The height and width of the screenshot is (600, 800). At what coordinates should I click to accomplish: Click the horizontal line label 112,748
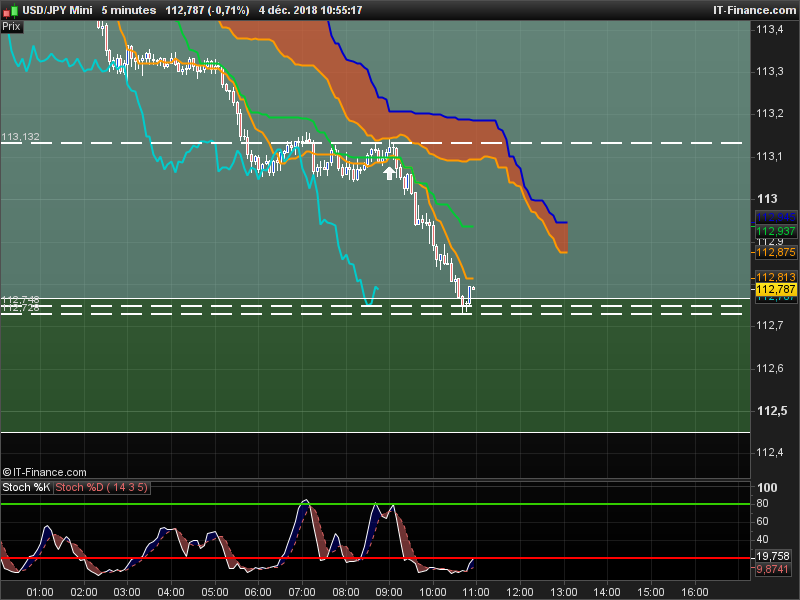pos(20,300)
